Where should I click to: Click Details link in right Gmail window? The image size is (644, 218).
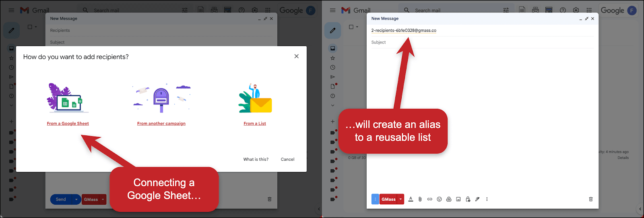pyautogui.click(x=623, y=158)
